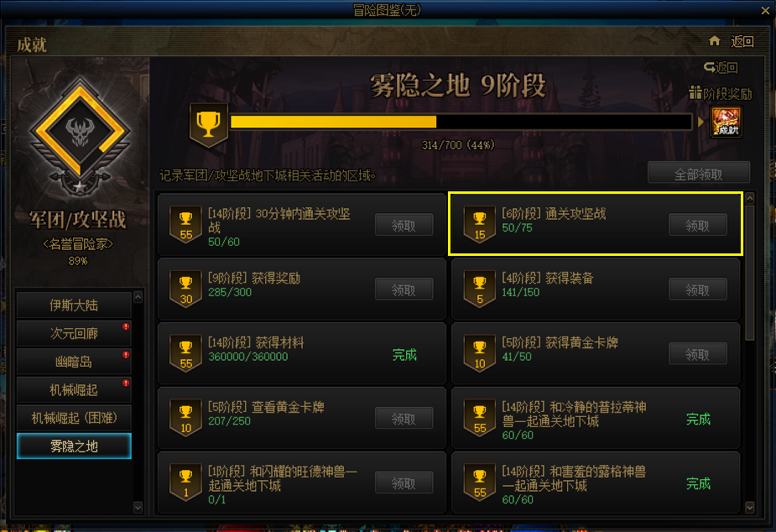Click the 55-point trophy of 30分钟内通关攻坚战
Screen dimensions: 776x532
click(x=185, y=225)
